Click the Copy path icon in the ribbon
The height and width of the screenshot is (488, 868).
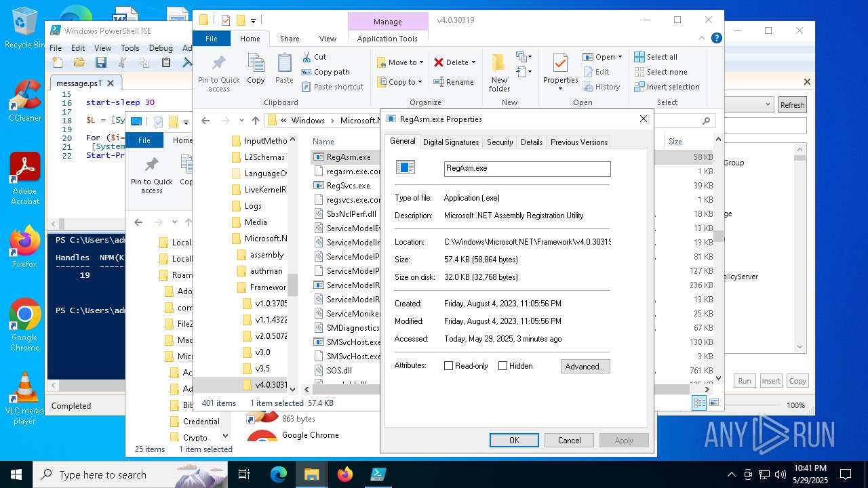pos(307,72)
